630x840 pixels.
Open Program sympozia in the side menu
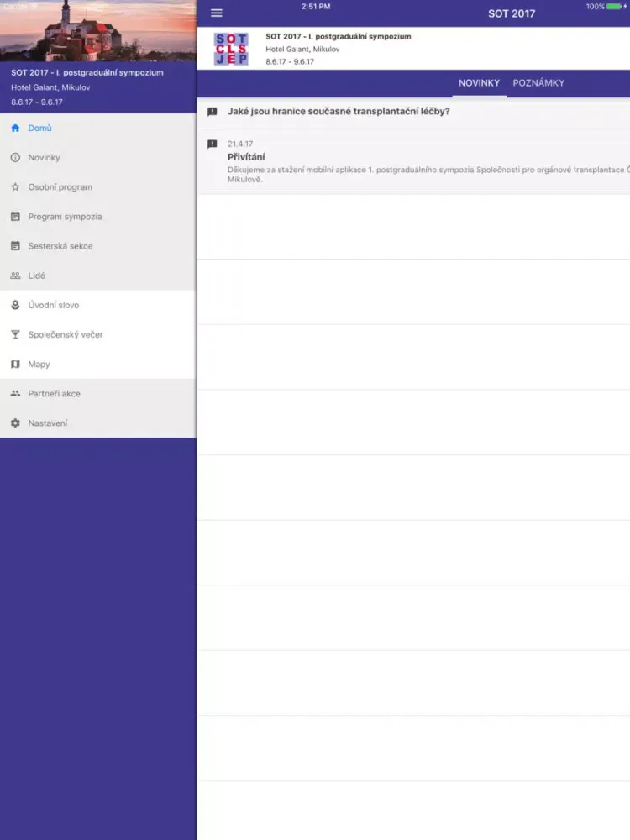pos(98,217)
